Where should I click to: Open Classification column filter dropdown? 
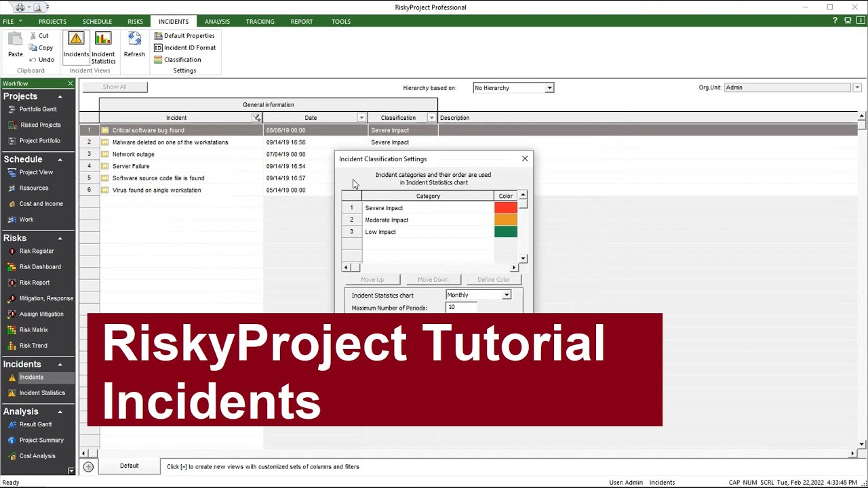(x=431, y=118)
